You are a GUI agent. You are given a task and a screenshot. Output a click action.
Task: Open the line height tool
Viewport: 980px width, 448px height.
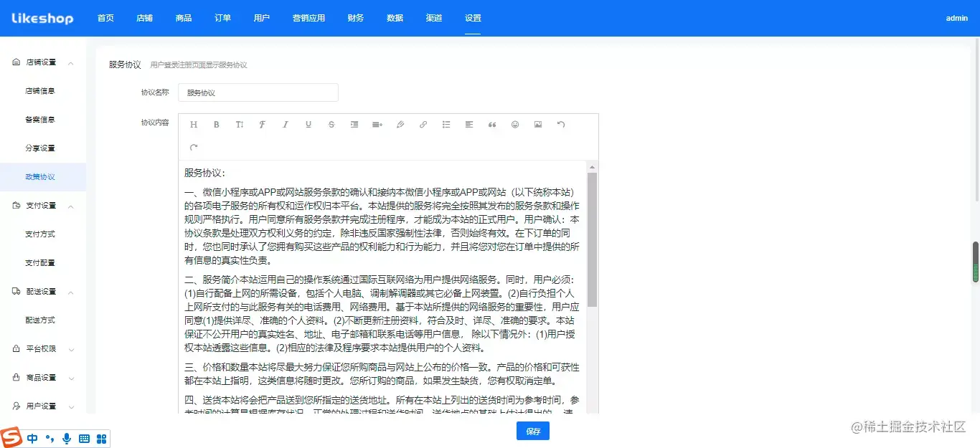377,125
